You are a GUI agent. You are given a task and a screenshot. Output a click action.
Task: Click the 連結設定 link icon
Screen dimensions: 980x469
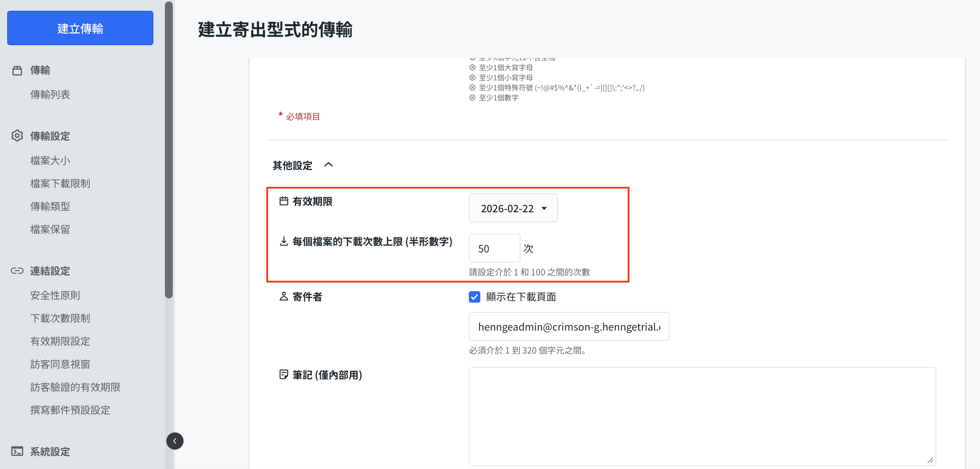(x=17, y=271)
